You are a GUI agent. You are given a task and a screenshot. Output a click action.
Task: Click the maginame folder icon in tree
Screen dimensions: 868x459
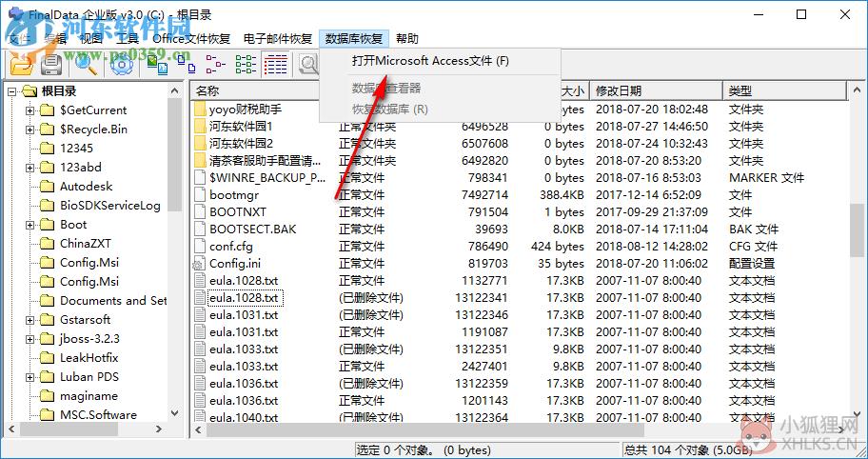coord(48,396)
